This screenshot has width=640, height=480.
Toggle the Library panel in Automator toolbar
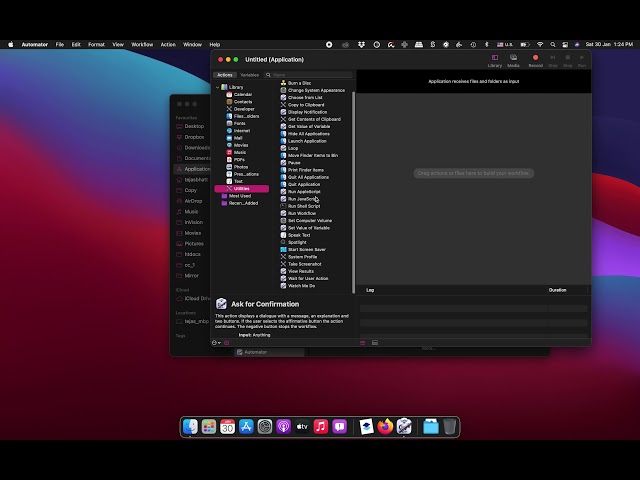[494, 61]
